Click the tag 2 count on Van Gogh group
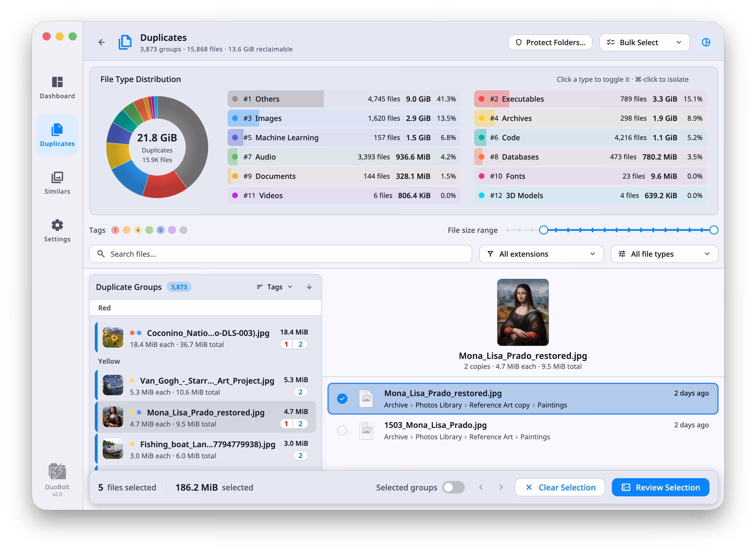 [x=300, y=392]
